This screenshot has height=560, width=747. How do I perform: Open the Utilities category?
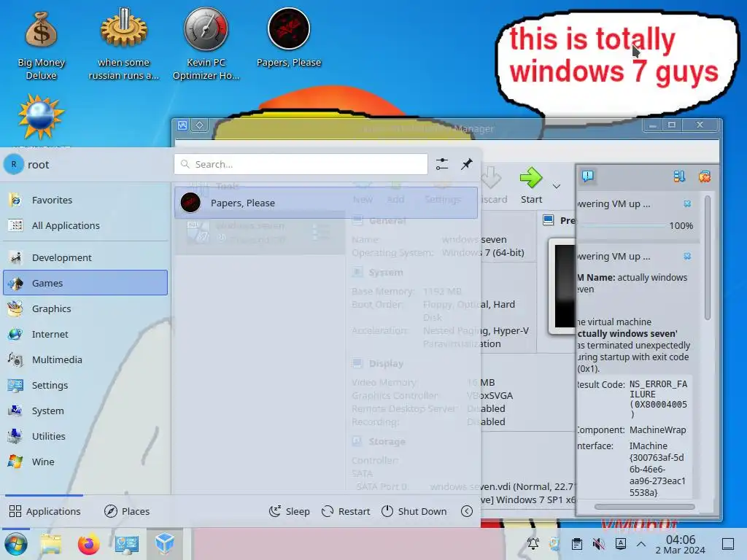(86, 436)
